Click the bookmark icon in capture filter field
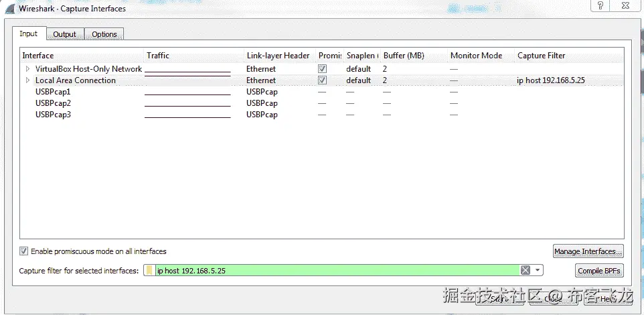The height and width of the screenshot is (315, 644). click(149, 270)
